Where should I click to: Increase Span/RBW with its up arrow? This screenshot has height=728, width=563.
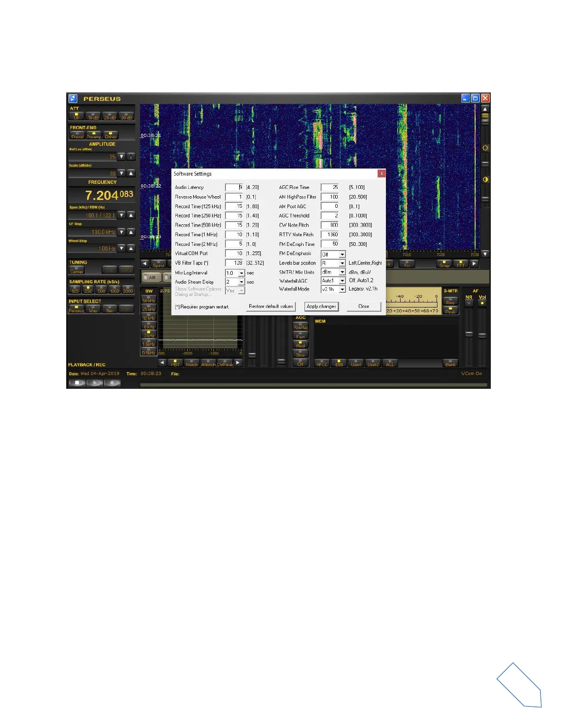pos(131,215)
